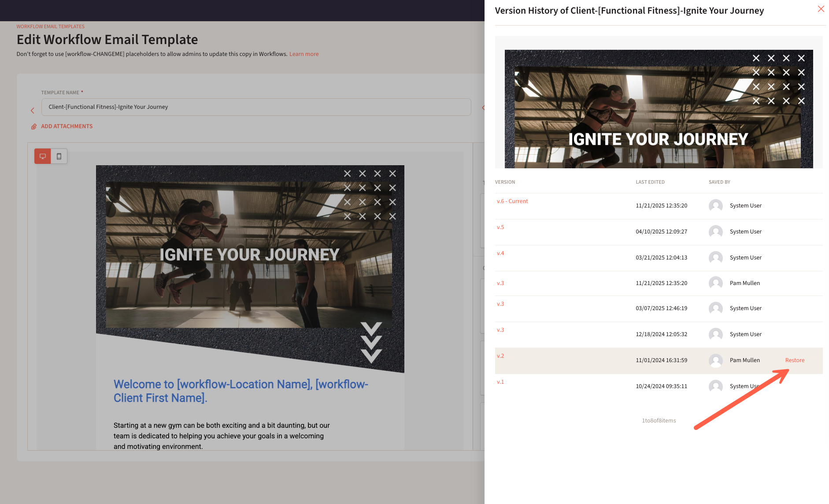Click System User avatar on v.6 row
This screenshot has width=829, height=504.
click(x=715, y=206)
